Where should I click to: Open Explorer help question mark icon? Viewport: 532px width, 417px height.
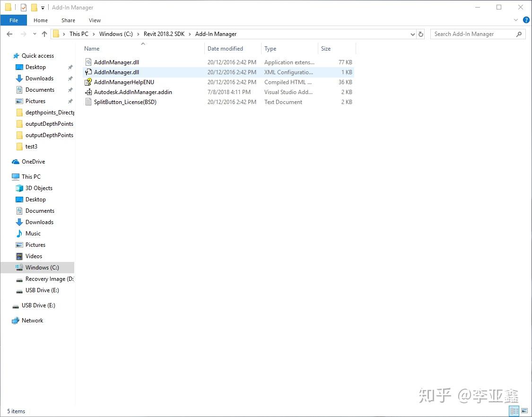point(526,20)
